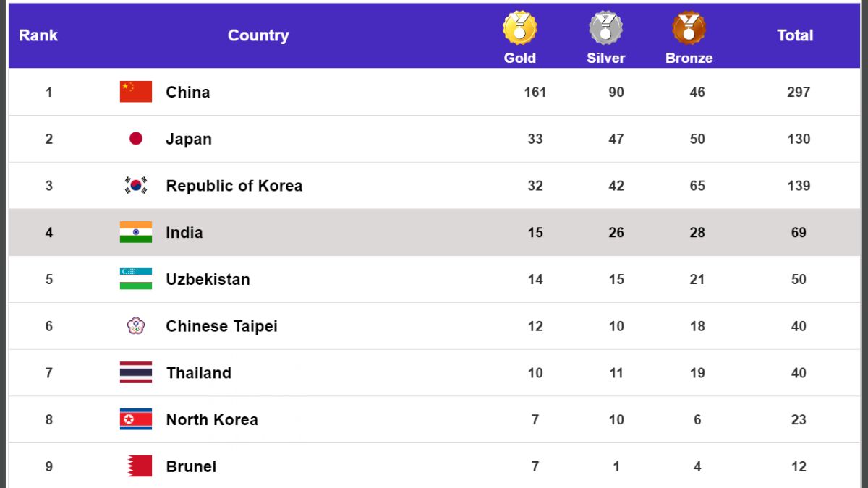Click the bronze medal icon
The image size is (868, 488).
[689, 28]
